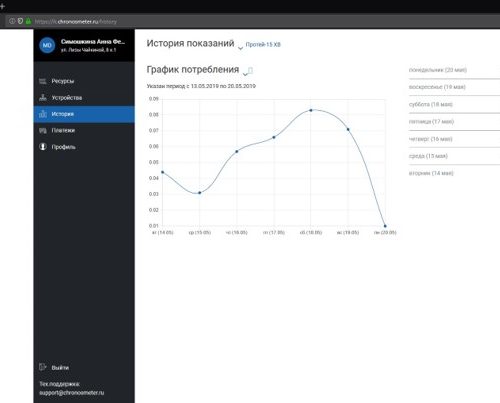Click the История chart icon
500x403 pixels.
(43, 114)
